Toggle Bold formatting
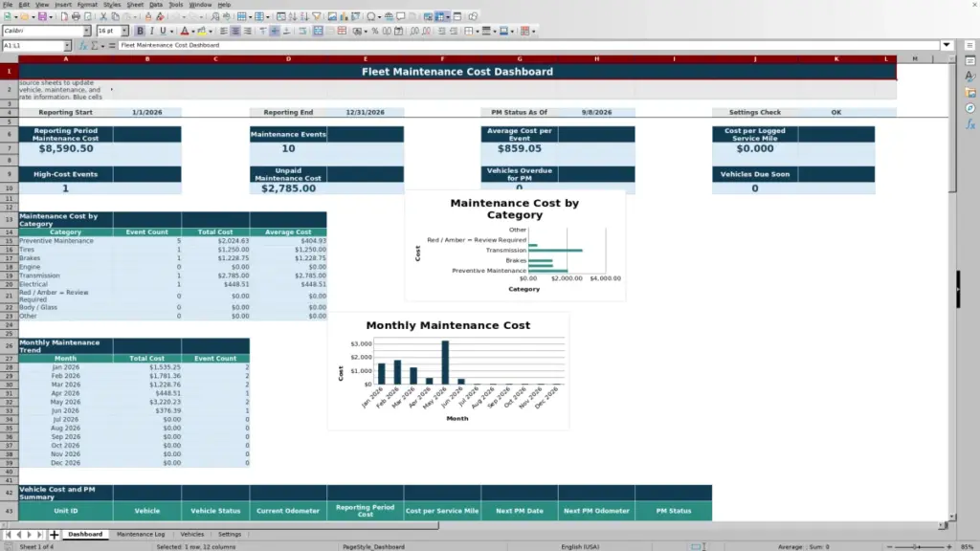This screenshot has height=551, width=980. [140, 31]
